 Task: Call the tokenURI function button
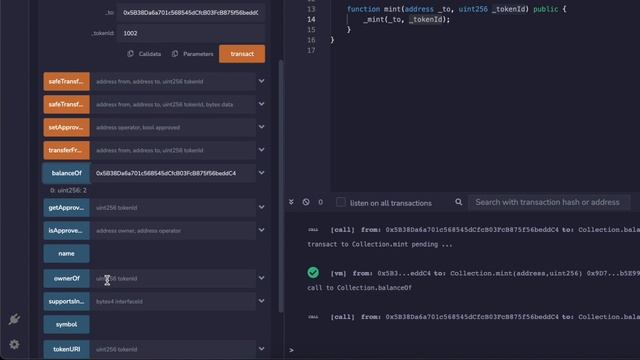point(67,349)
